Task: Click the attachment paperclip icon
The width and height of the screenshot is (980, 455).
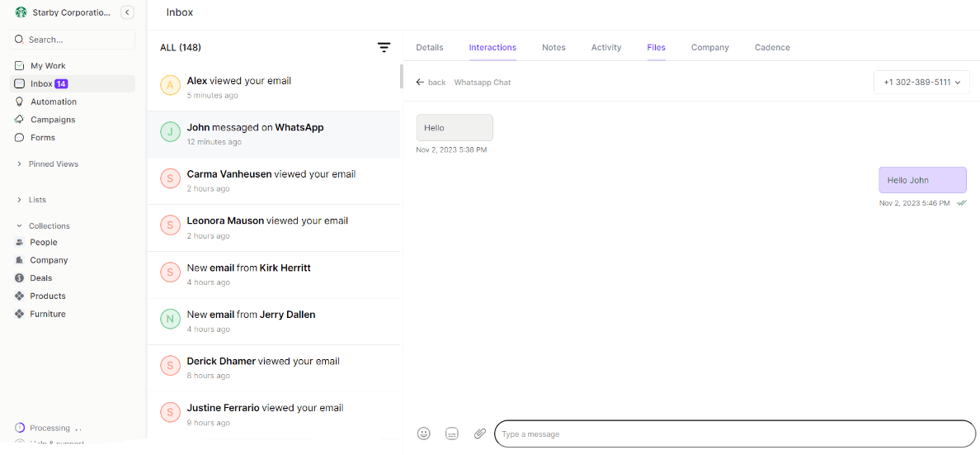Action: pos(479,434)
